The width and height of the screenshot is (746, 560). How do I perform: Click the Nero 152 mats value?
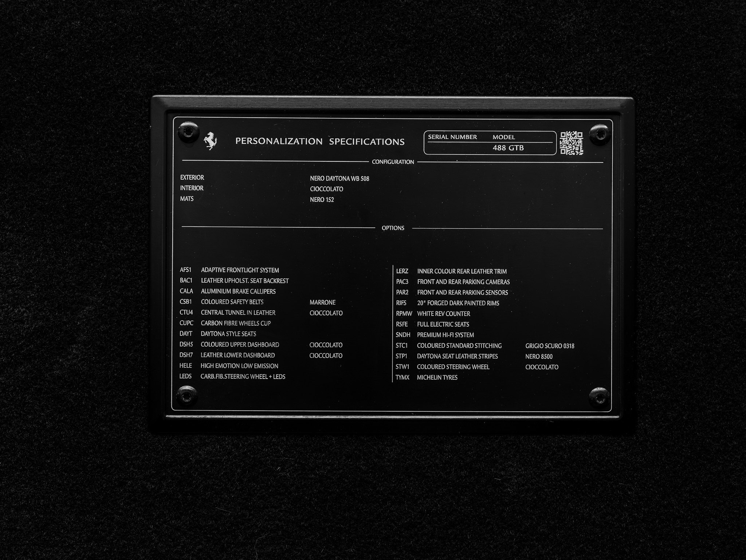[x=322, y=200]
